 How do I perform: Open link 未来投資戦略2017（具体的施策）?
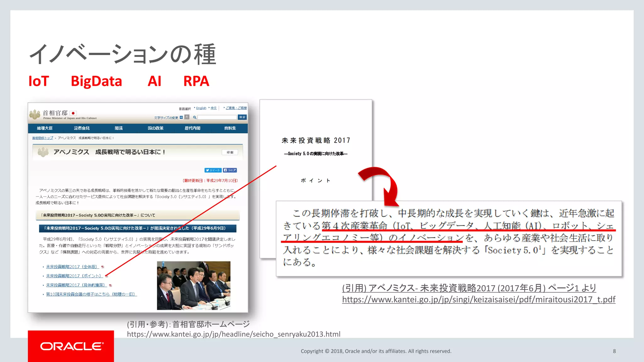[76, 285]
